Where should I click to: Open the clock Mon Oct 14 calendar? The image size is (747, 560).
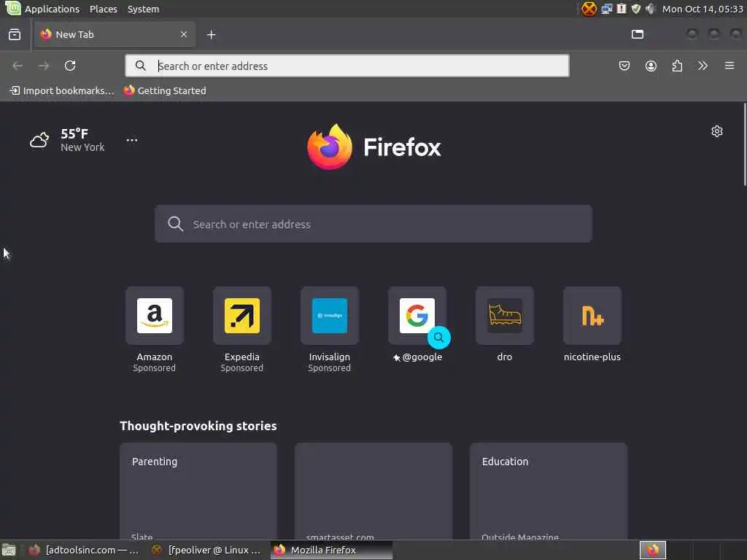[703, 9]
